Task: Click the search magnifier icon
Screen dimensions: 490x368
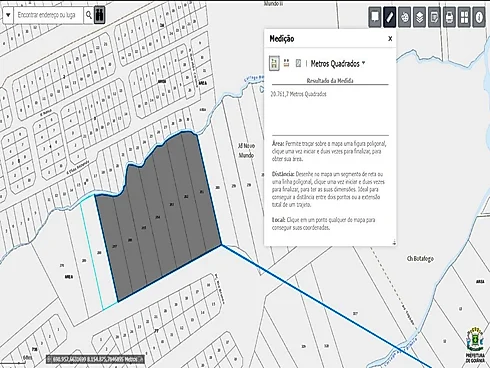Action: pyautogui.click(x=88, y=15)
